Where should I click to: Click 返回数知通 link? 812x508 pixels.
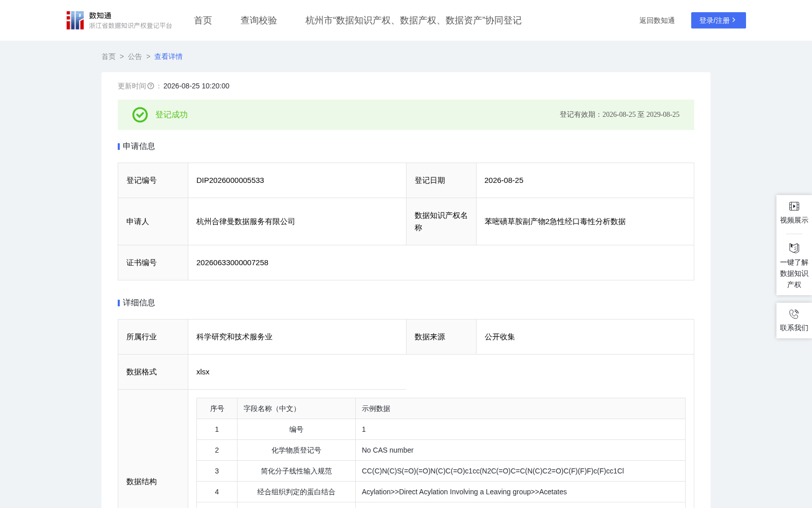[657, 20]
